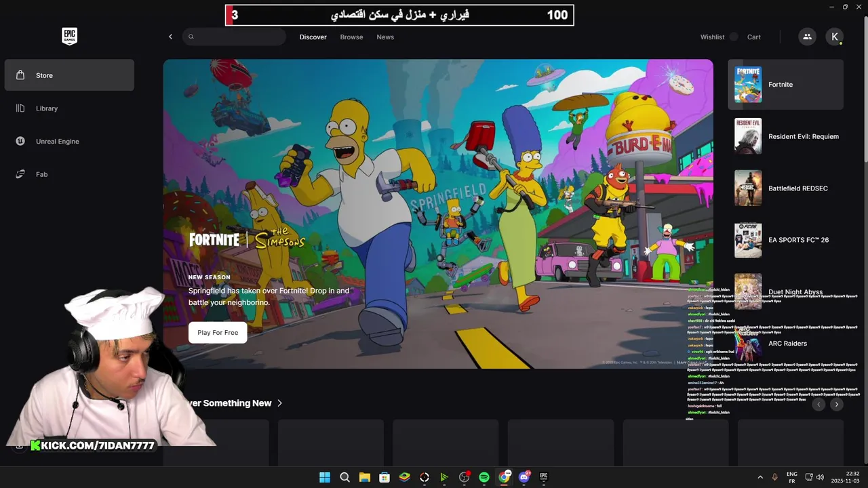Open Epic Games Launcher taskbar icon
This screenshot has width=868, height=488.
point(544,477)
